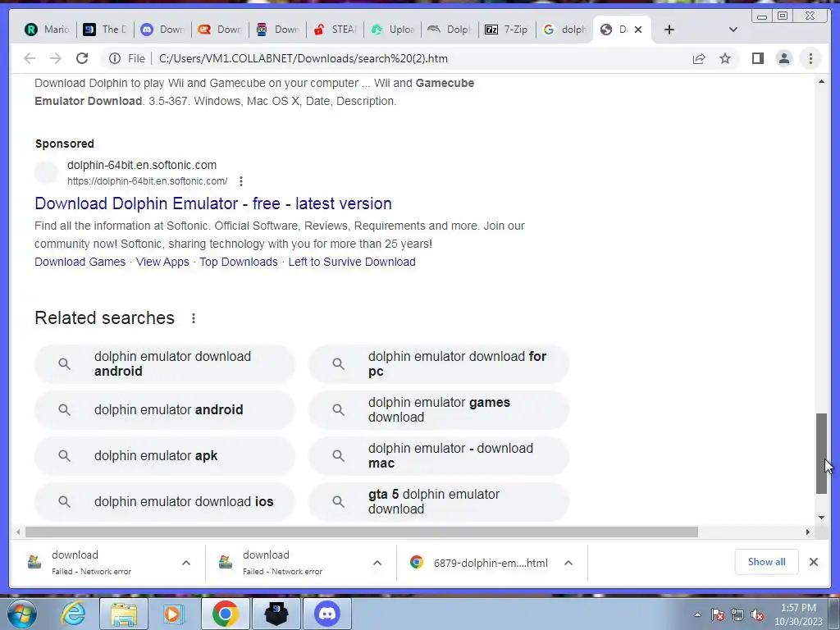
Task: Switch to the Mario tab
Action: tap(47, 30)
